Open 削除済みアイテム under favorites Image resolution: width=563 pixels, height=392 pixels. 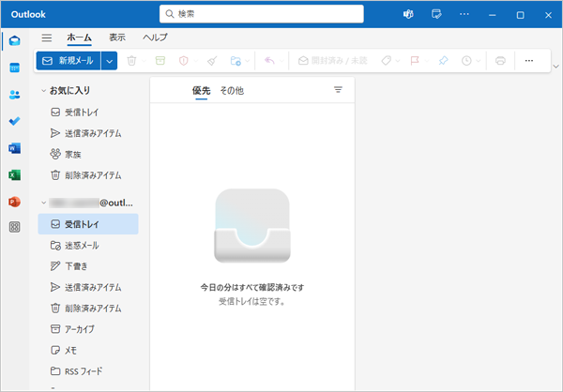[x=88, y=175]
